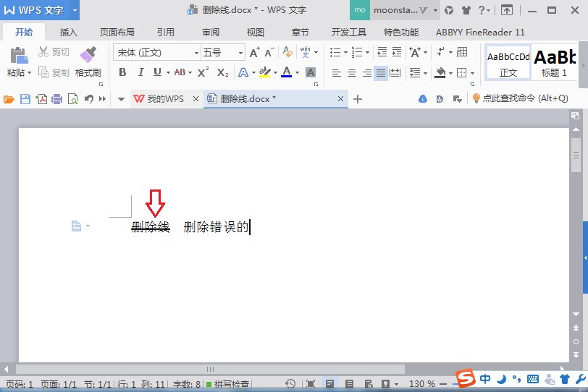Click the print icon
This screenshot has width=588, height=392.
[x=57, y=99]
